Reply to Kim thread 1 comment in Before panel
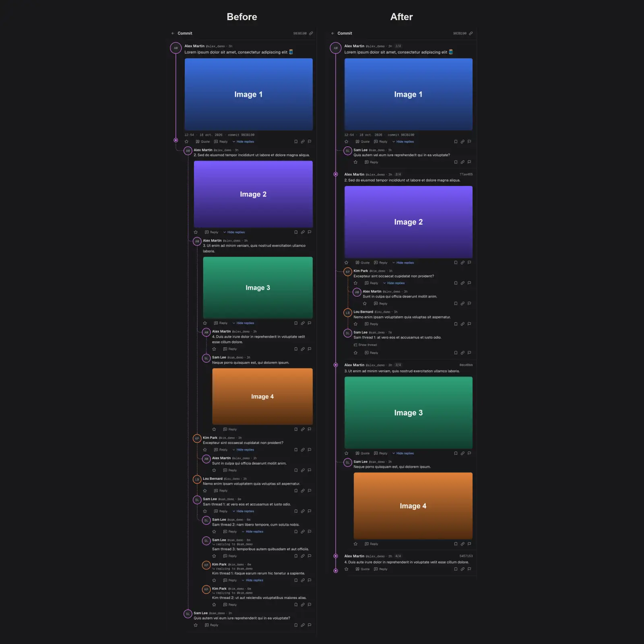 [x=230, y=580]
